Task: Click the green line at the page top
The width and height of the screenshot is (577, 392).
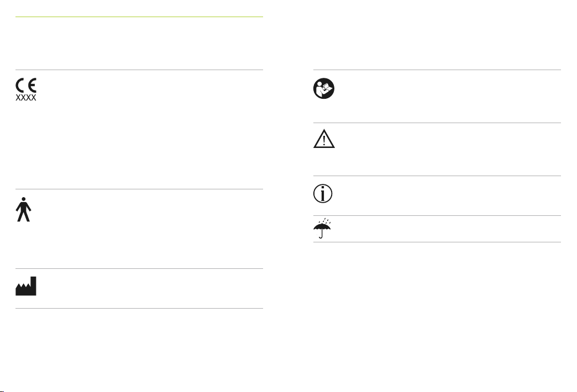Action: pyautogui.click(x=139, y=17)
